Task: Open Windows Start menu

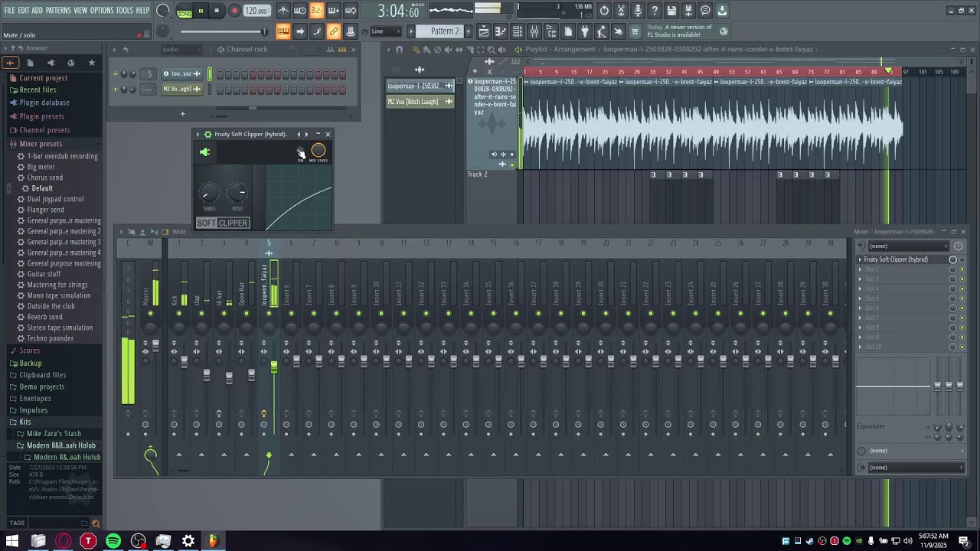Action: (x=12, y=541)
